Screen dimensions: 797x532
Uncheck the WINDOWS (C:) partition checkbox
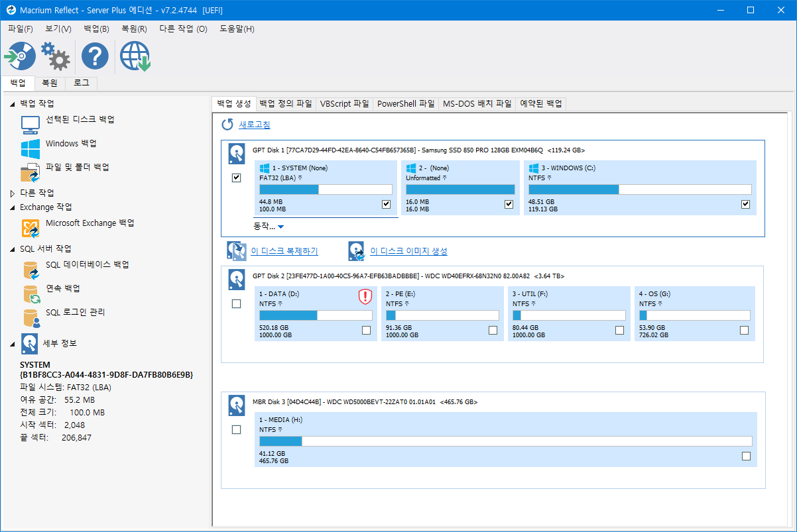746,204
